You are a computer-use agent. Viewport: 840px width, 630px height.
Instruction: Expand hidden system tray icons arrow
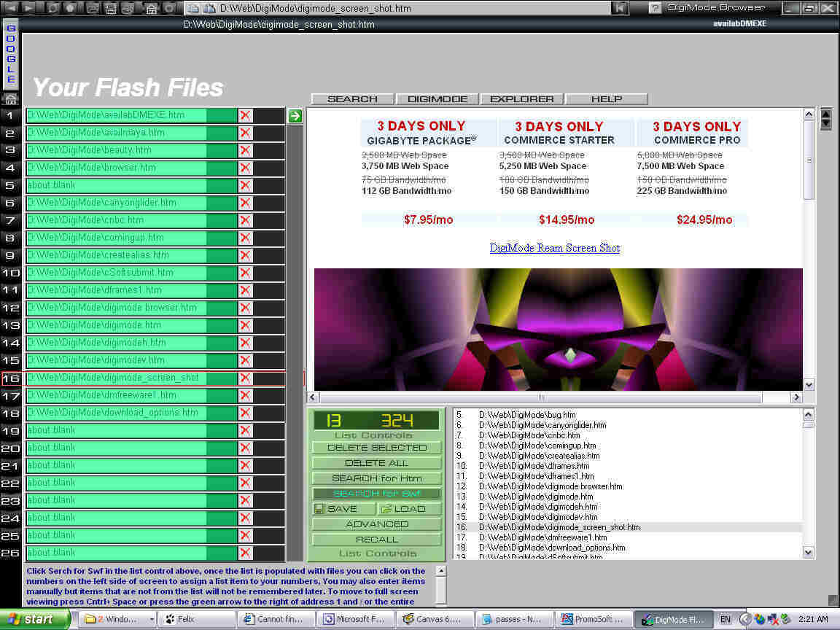[x=744, y=619]
